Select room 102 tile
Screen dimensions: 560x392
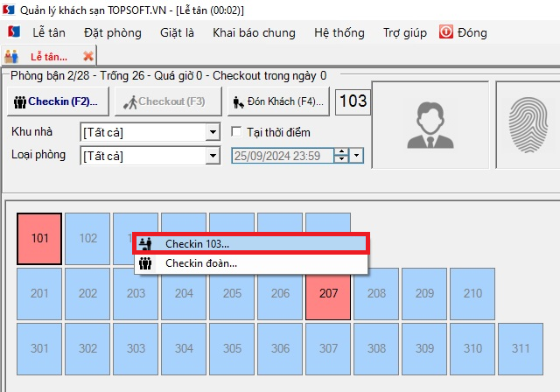click(x=87, y=239)
